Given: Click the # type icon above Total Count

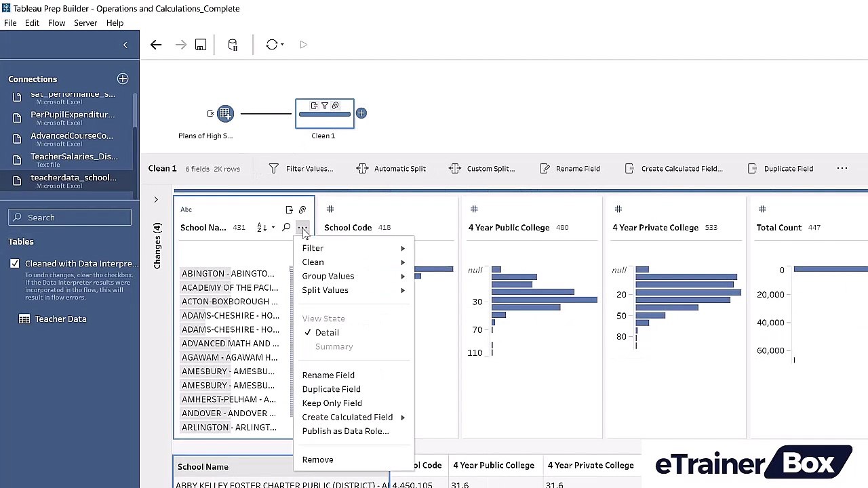Looking at the screenshot, I should pos(762,209).
